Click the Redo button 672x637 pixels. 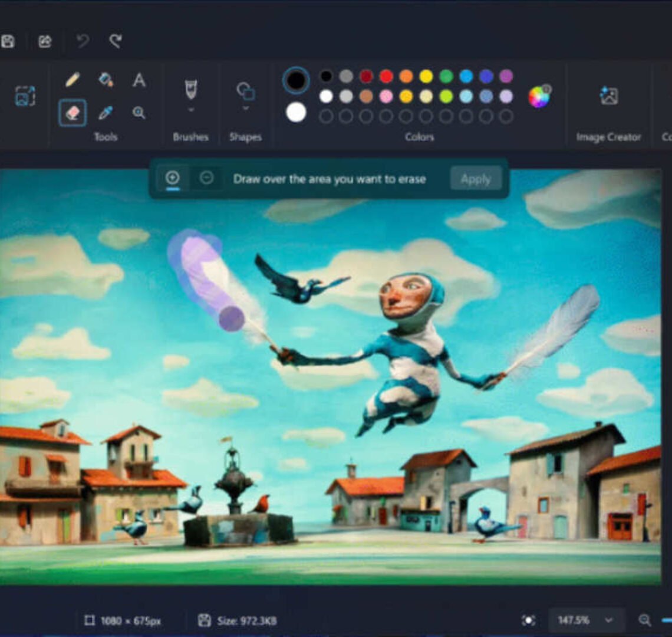(x=116, y=41)
